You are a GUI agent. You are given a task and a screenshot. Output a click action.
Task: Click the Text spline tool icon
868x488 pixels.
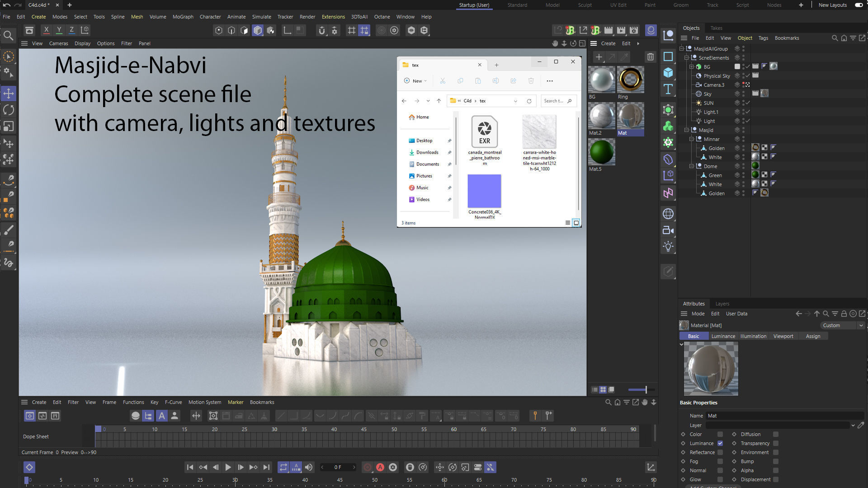tap(668, 89)
